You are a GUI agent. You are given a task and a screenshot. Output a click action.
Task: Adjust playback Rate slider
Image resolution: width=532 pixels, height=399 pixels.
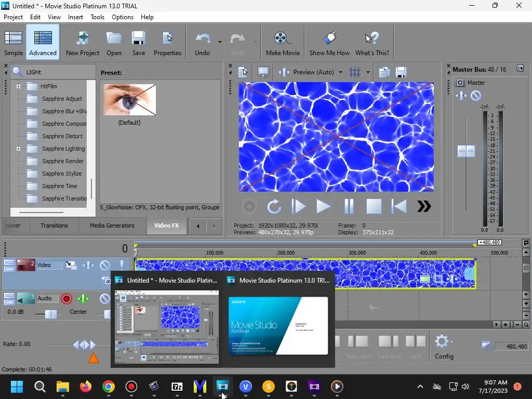pyautogui.click(x=85, y=345)
